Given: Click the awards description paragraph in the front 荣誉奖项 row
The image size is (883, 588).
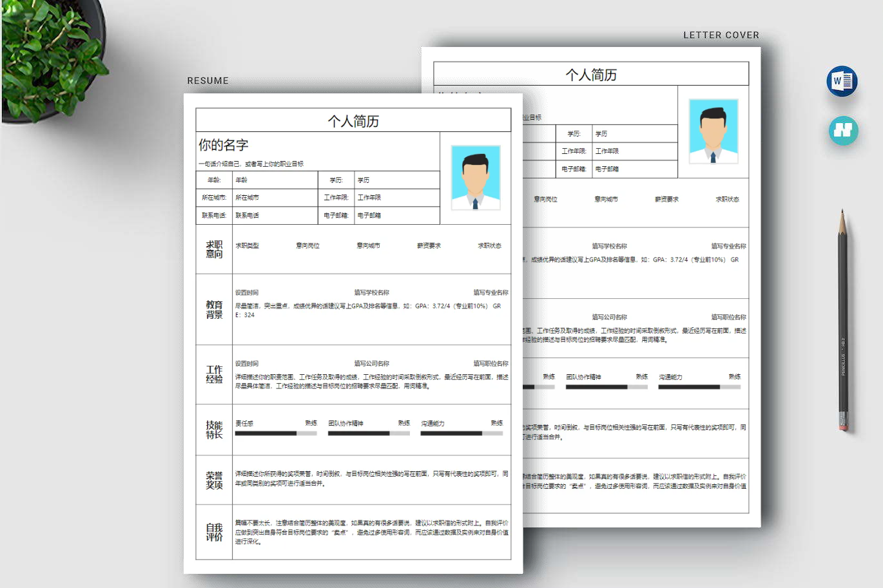Looking at the screenshot, I should pos(372,479).
